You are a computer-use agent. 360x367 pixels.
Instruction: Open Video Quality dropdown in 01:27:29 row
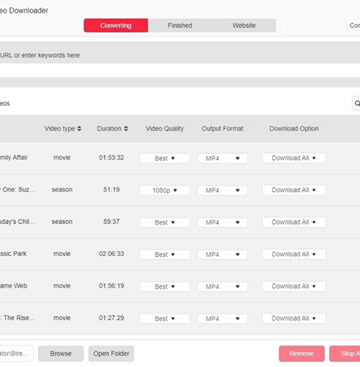click(165, 319)
